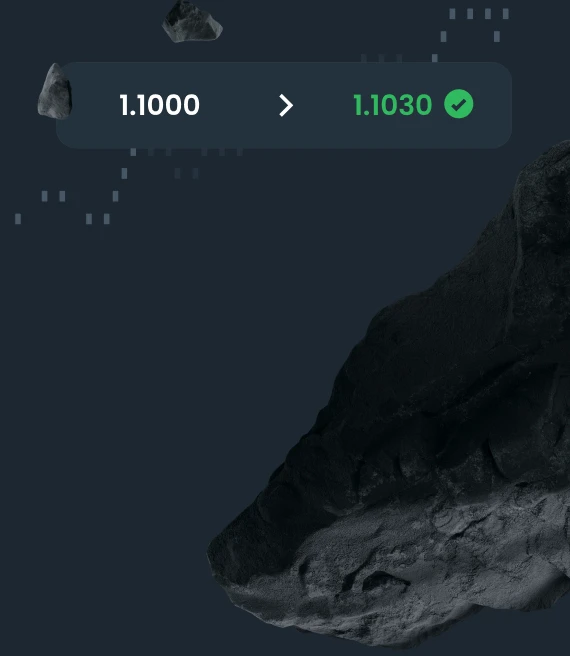The width and height of the screenshot is (570, 656).
Task: Click the gray rock at card's left edge
Action: click(x=55, y=91)
